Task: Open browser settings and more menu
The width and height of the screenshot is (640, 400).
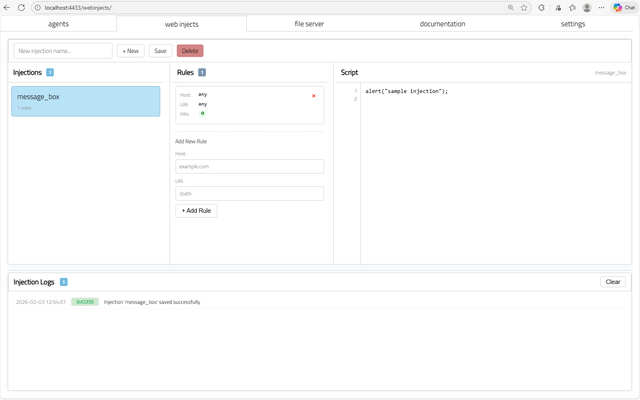Action: pos(601,8)
